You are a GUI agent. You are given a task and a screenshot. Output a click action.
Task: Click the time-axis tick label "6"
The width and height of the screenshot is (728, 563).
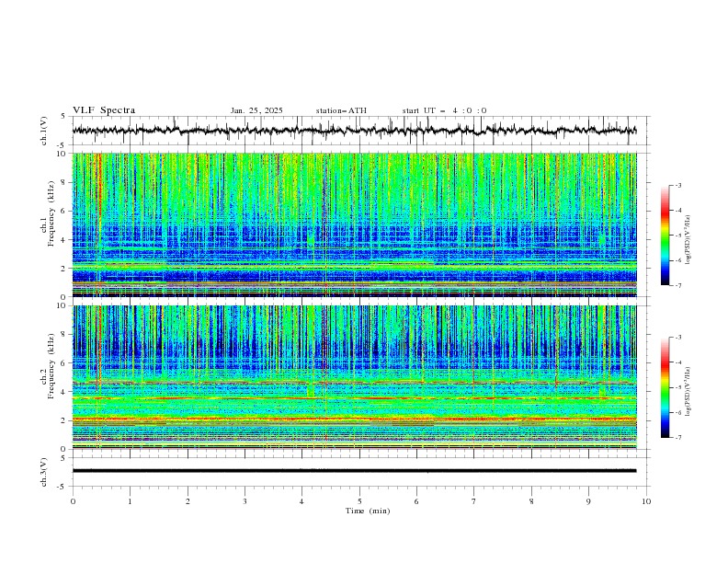point(416,501)
